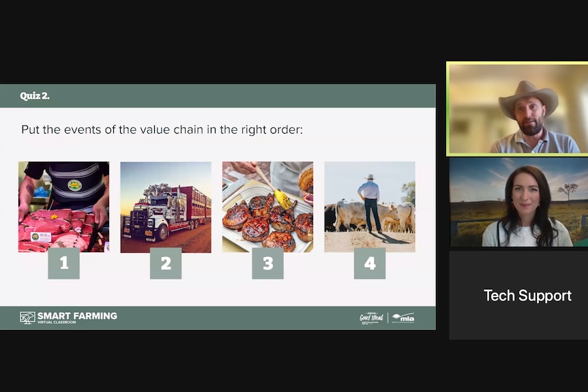This screenshot has height=392, width=588.
Task: Select the woman with dark hair video tile
Action: coord(518,202)
